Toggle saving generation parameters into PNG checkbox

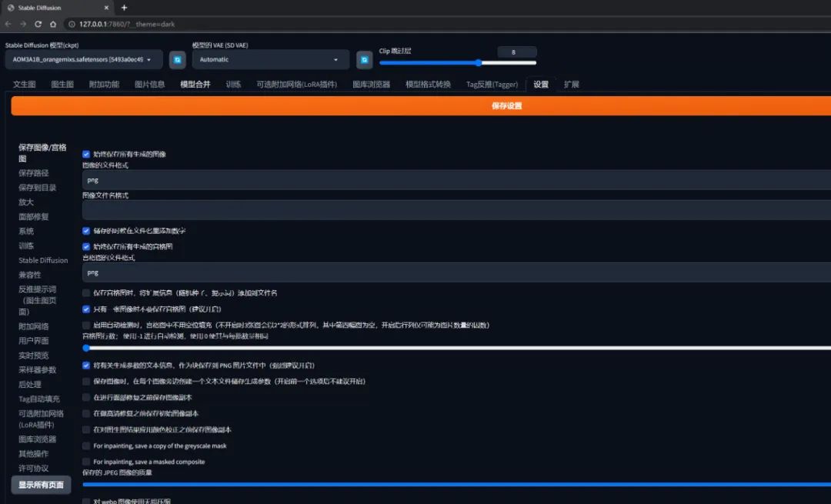[86, 365]
